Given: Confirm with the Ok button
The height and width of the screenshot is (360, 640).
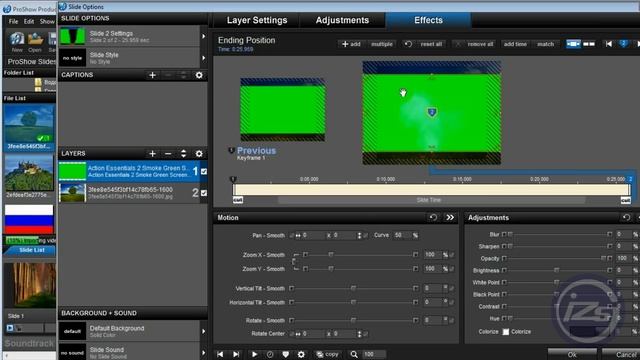Looking at the screenshot, I should (572, 354).
